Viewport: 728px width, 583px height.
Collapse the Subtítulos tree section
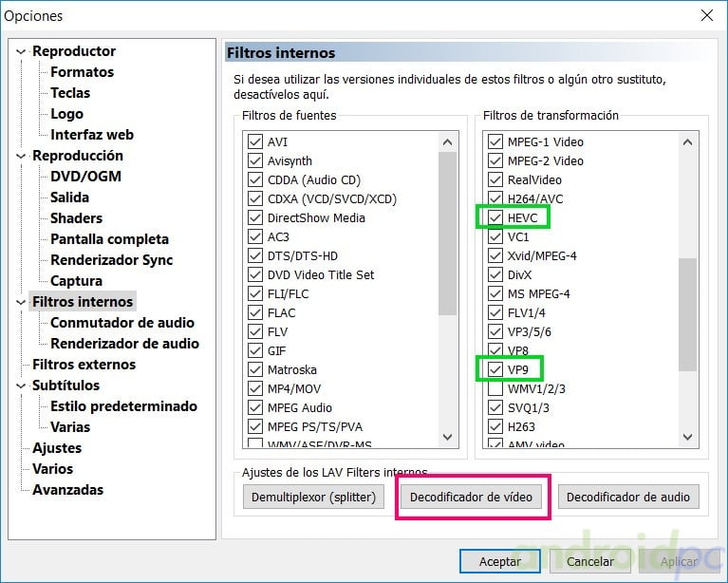(x=23, y=386)
